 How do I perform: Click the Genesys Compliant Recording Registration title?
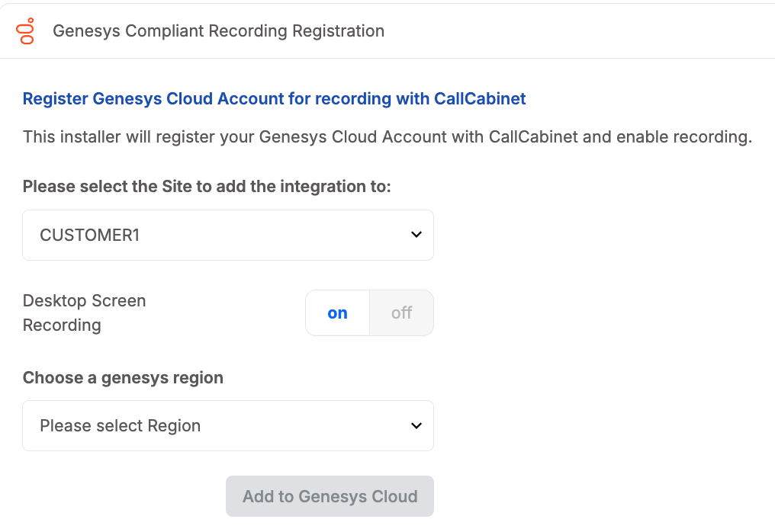click(x=218, y=31)
